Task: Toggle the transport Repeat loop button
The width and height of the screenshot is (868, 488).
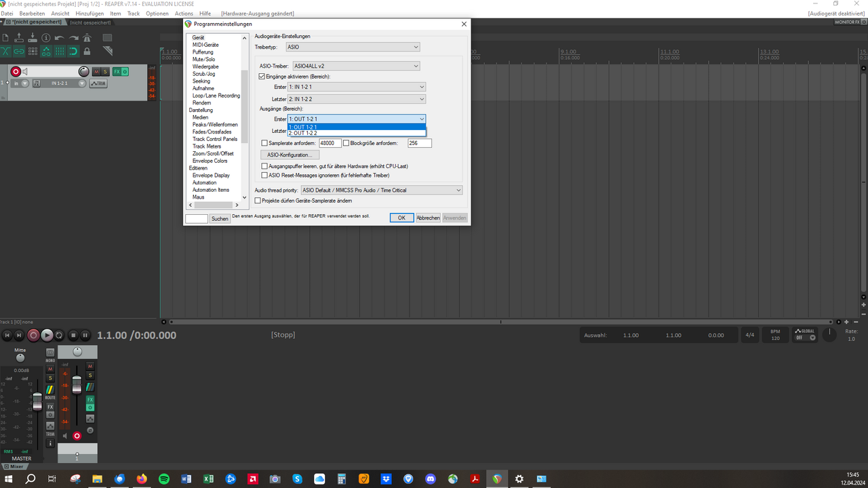Action: [58, 335]
